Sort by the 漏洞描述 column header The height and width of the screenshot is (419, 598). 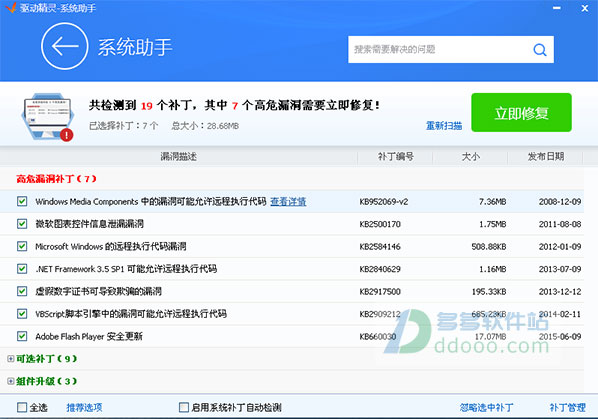click(x=178, y=156)
